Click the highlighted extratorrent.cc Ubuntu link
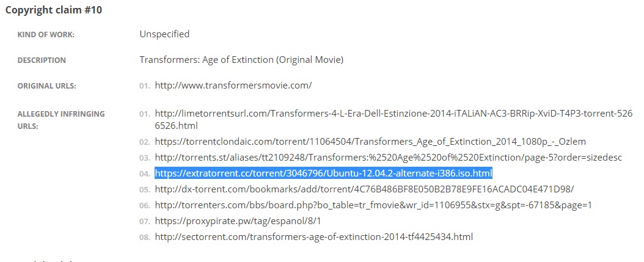This screenshot has width=644, height=262. 323,173
